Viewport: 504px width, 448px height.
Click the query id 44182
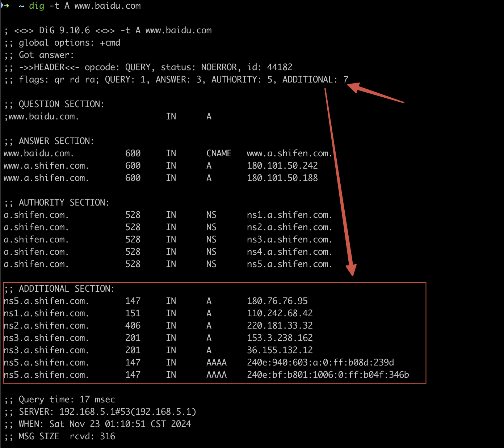[x=280, y=67]
